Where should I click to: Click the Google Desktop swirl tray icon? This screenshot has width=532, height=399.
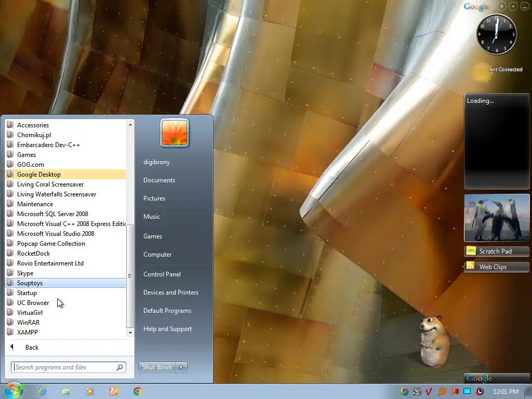coord(404,392)
